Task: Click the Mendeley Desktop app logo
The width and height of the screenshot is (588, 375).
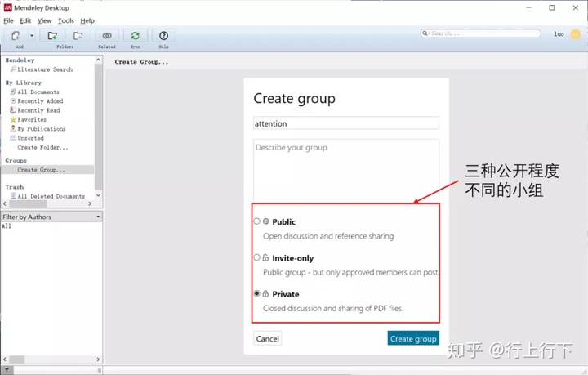Action: tap(7, 7)
